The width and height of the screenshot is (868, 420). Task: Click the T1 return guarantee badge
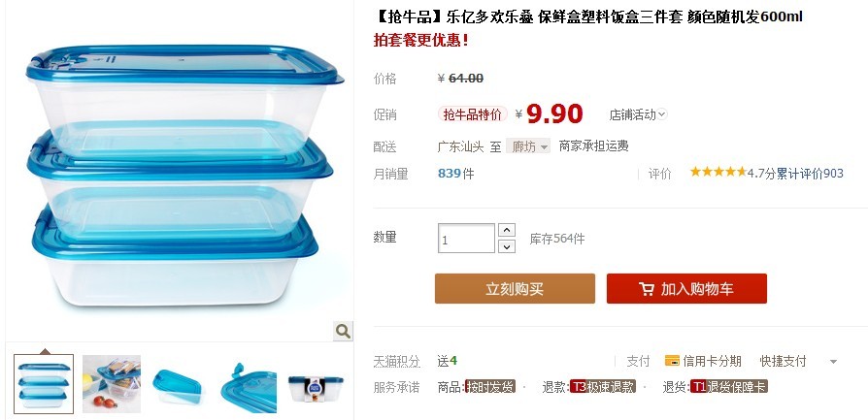[x=728, y=387]
